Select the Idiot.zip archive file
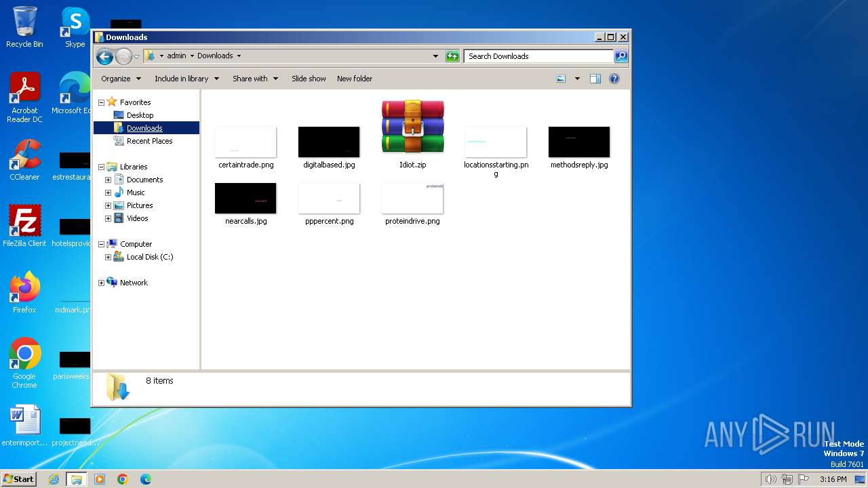The height and width of the screenshot is (488, 868). coord(412,134)
